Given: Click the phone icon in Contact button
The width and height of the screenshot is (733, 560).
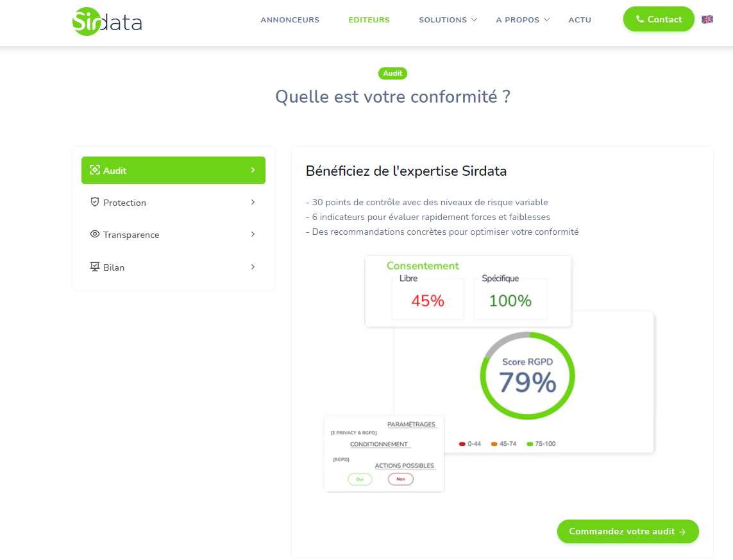Looking at the screenshot, I should coord(640,19).
